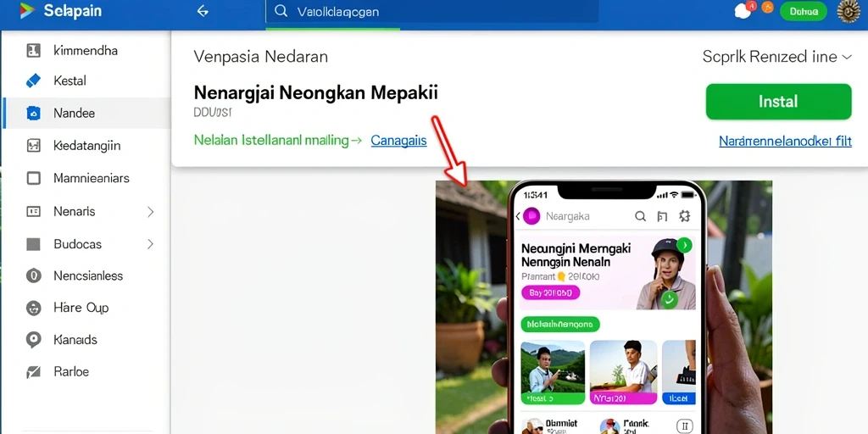
Task: Expand the Nenaris submenu chevron
Action: pyautogui.click(x=151, y=211)
